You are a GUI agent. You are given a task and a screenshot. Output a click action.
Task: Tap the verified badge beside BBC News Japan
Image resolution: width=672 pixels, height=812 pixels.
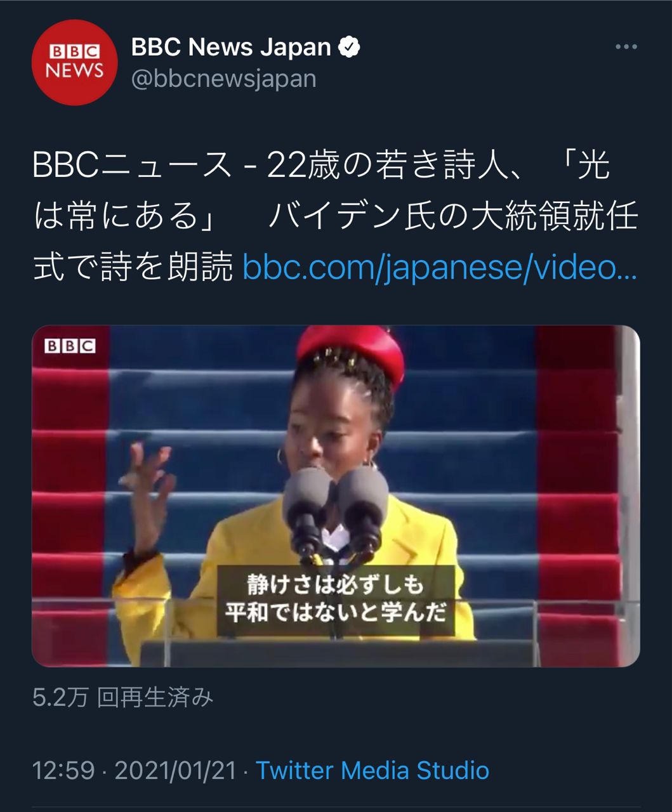click(x=349, y=47)
